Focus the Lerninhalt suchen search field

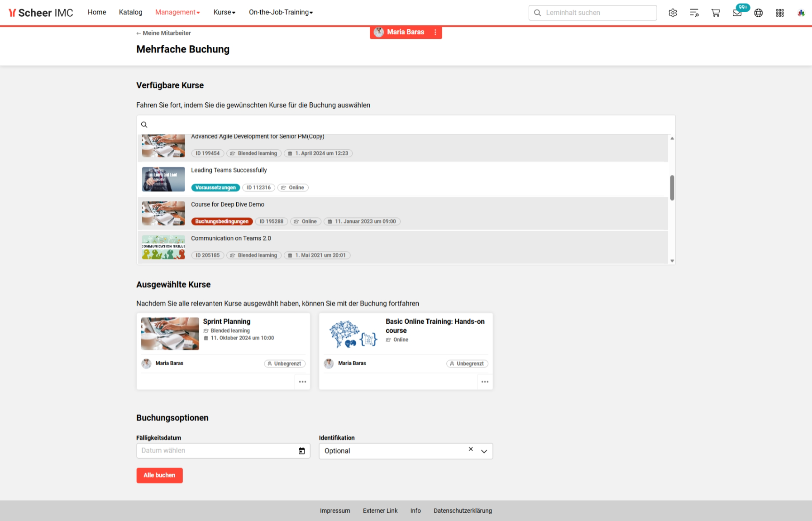coord(593,13)
